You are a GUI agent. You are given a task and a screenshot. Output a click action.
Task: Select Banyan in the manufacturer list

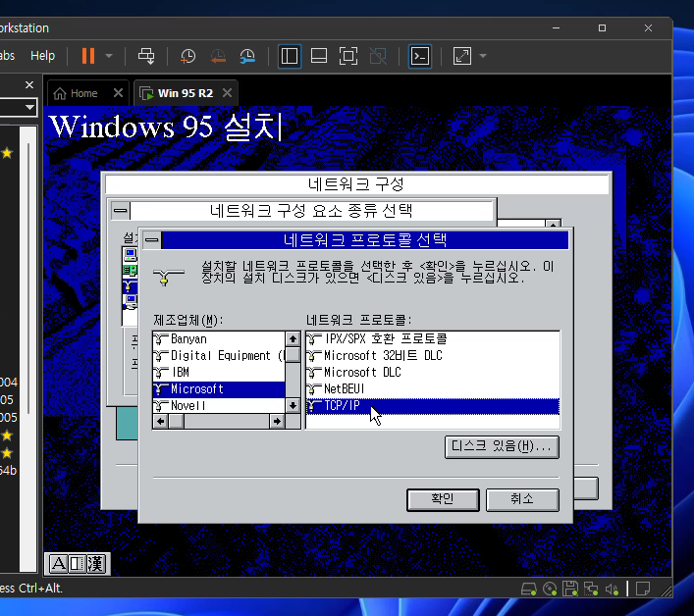(219, 339)
